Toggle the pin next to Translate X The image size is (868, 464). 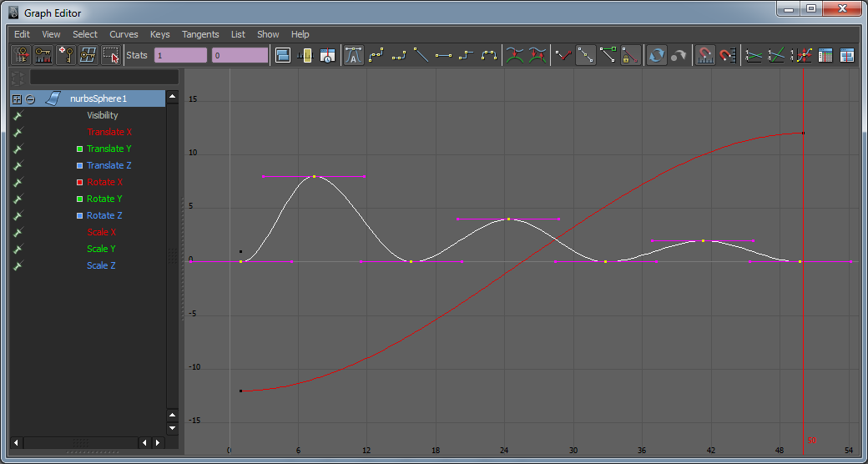18,132
